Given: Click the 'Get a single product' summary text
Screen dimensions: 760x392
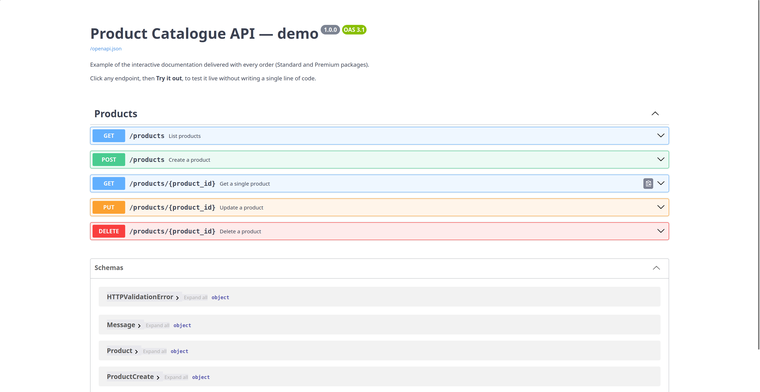Looking at the screenshot, I should click(x=245, y=184).
